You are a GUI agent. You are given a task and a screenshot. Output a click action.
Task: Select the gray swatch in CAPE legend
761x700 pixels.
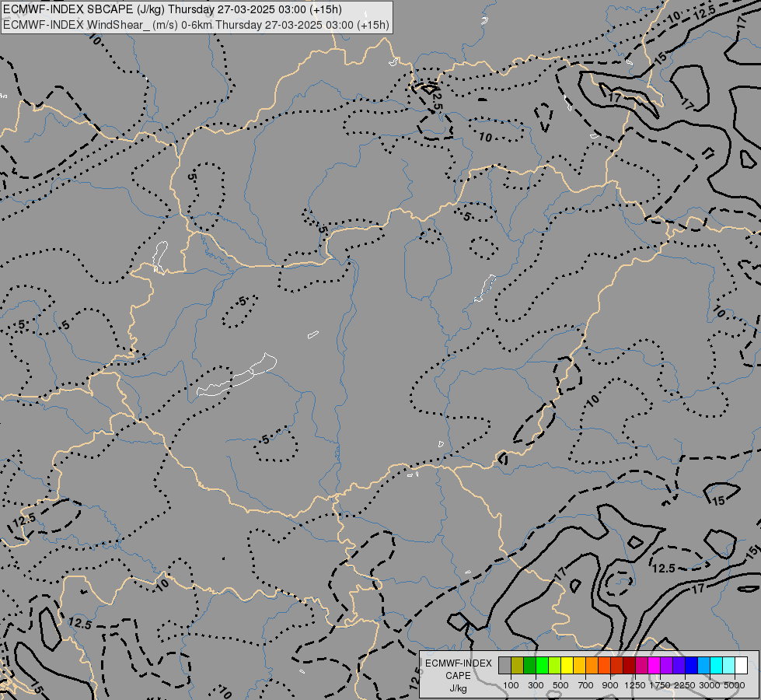[504, 665]
